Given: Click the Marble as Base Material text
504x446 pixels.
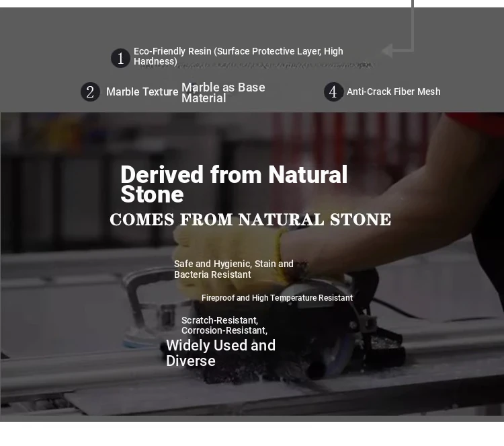Looking at the screenshot, I should pos(223,93).
